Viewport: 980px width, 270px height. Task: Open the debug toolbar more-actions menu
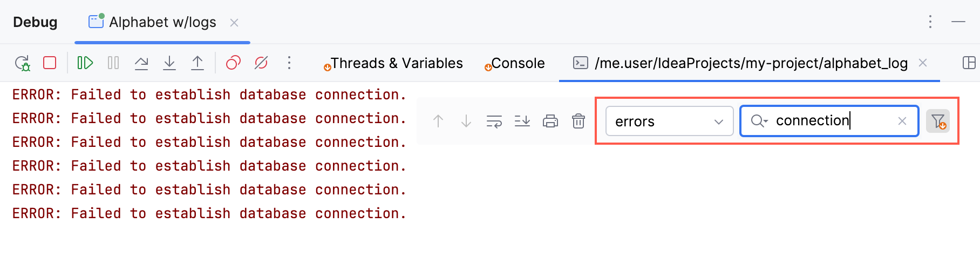coord(289,63)
